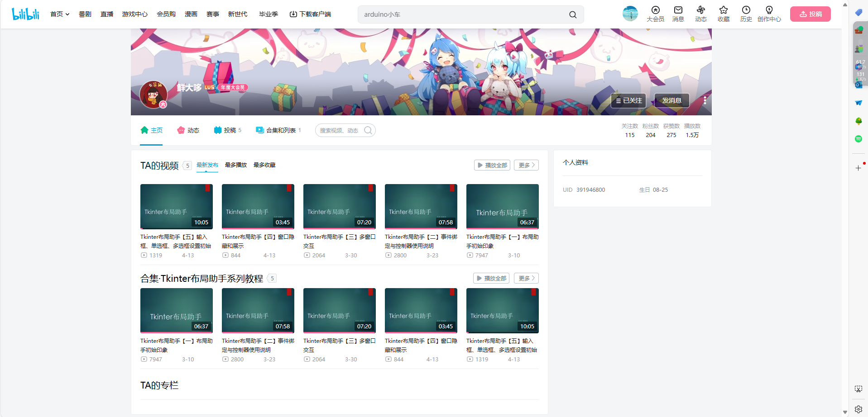Screen dimensions: 868x417
Task: Open 漫画 link
Action: click(191, 14)
